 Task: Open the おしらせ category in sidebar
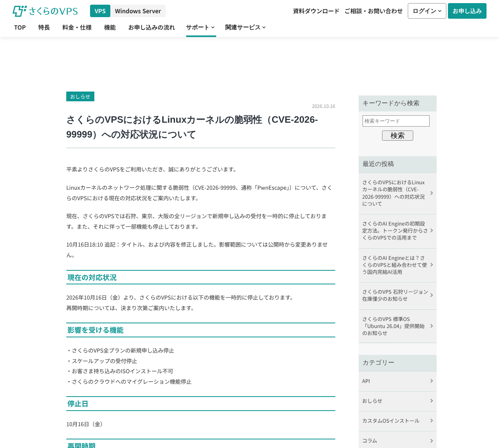coord(398,401)
